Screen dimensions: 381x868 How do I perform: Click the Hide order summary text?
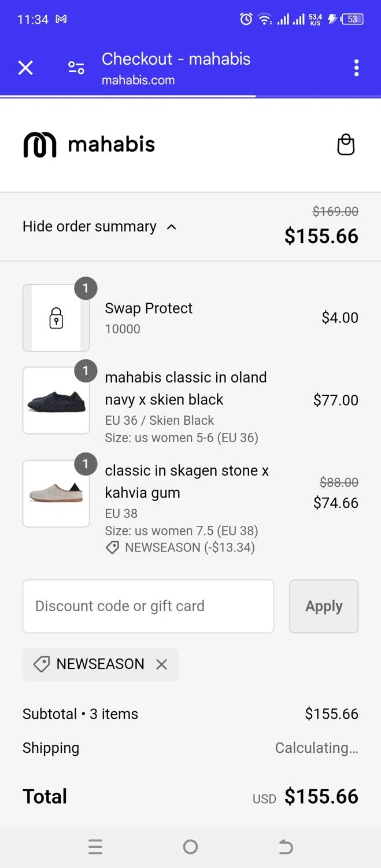pos(89,226)
